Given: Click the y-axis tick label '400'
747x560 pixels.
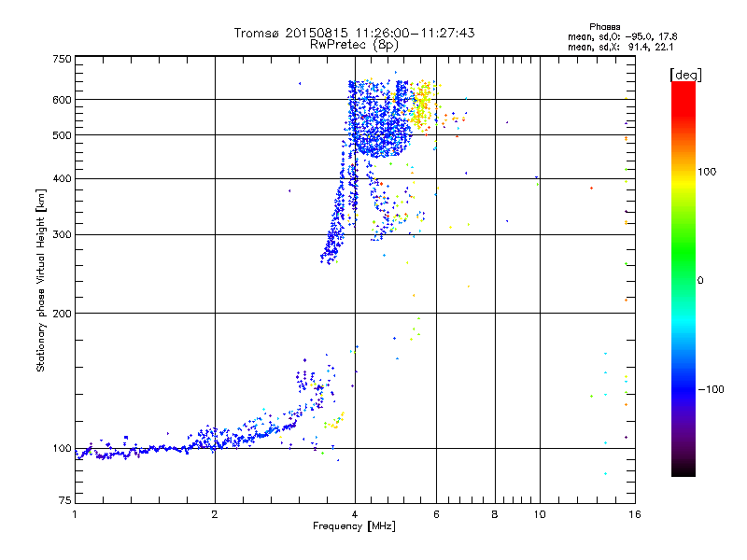Looking at the screenshot, I should (62, 178).
